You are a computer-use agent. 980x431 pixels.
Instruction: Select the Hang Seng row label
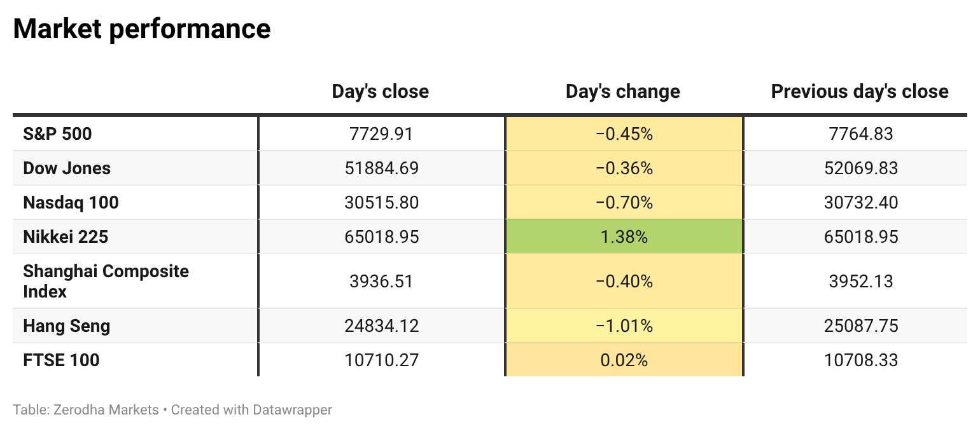pyautogui.click(x=66, y=326)
